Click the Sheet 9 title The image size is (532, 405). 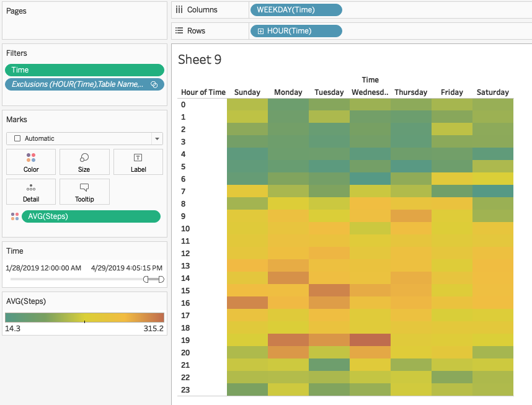(x=200, y=60)
